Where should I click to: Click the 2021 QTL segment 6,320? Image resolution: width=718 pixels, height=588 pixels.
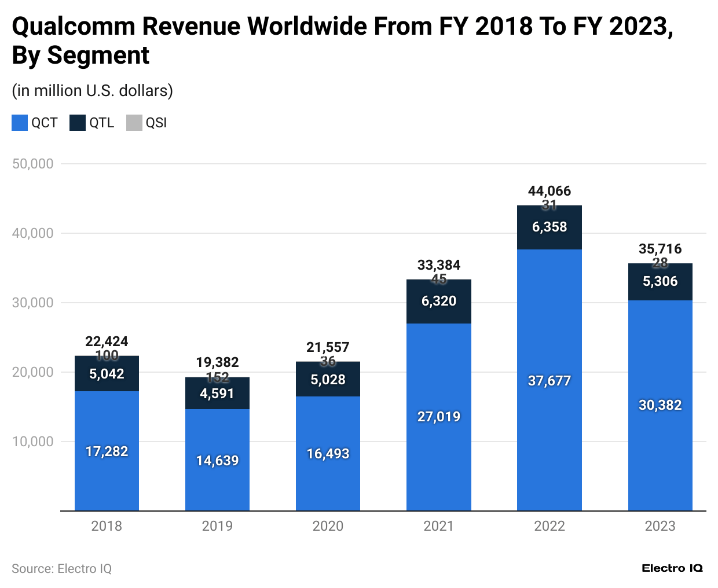click(x=438, y=302)
